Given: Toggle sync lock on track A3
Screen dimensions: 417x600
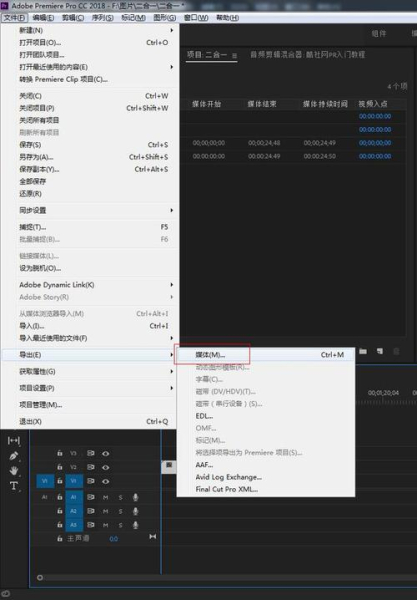Looking at the screenshot, I should click(x=91, y=525).
